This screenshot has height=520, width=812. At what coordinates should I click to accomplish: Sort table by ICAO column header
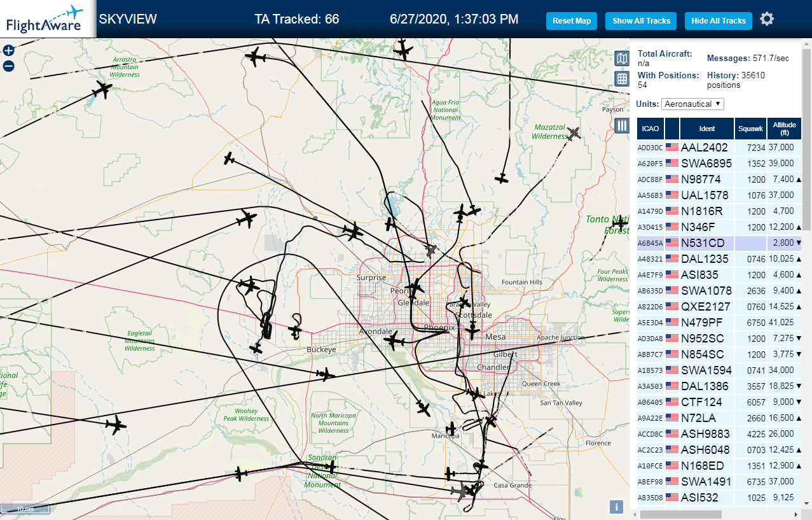coord(650,129)
